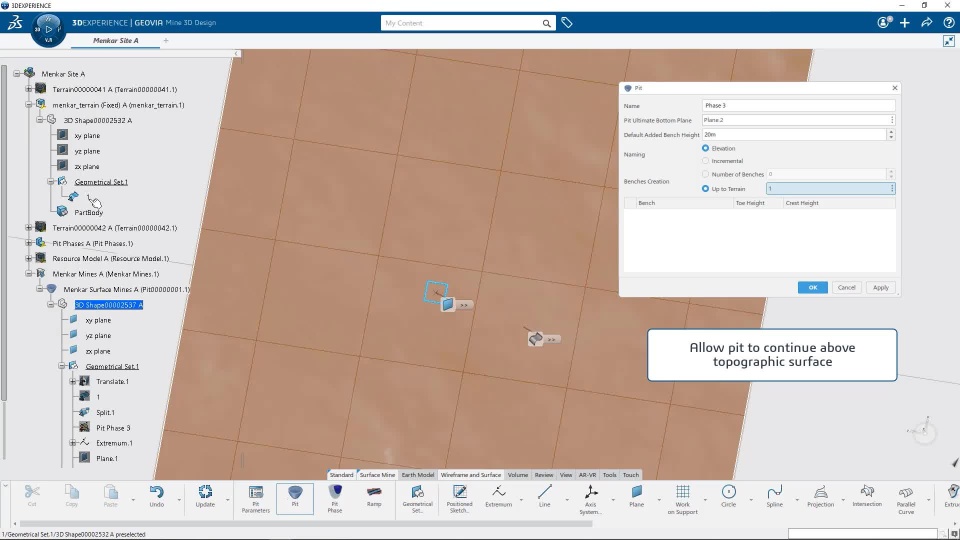Open the Help question mark icon
960x540 pixels.
click(x=948, y=23)
